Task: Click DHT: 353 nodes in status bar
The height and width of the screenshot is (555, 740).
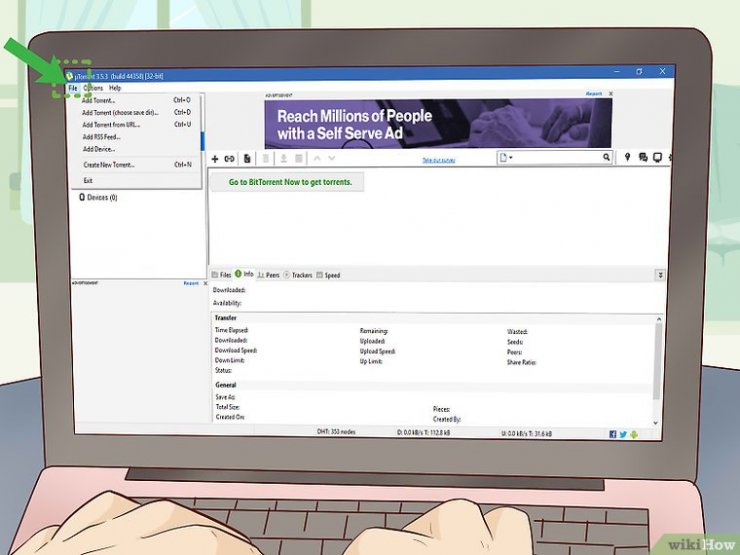Action: (336, 432)
